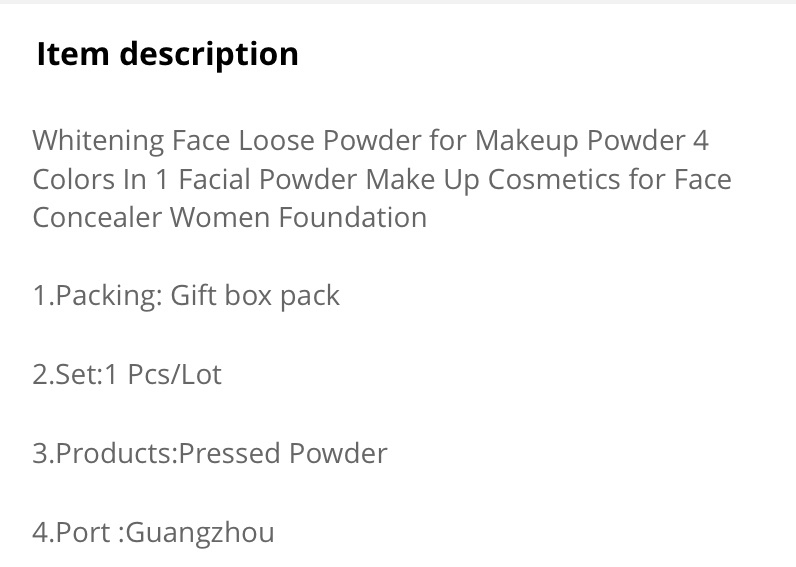This screenshot has height=567, width=796.
Task: Click the words Pressed Powder
Action: (x=283, y=453)
